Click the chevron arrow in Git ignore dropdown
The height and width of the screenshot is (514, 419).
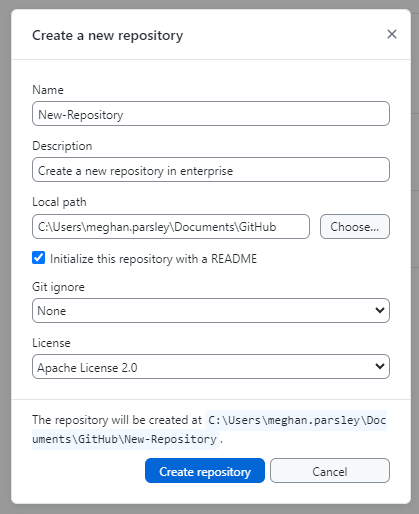[380, 310]
